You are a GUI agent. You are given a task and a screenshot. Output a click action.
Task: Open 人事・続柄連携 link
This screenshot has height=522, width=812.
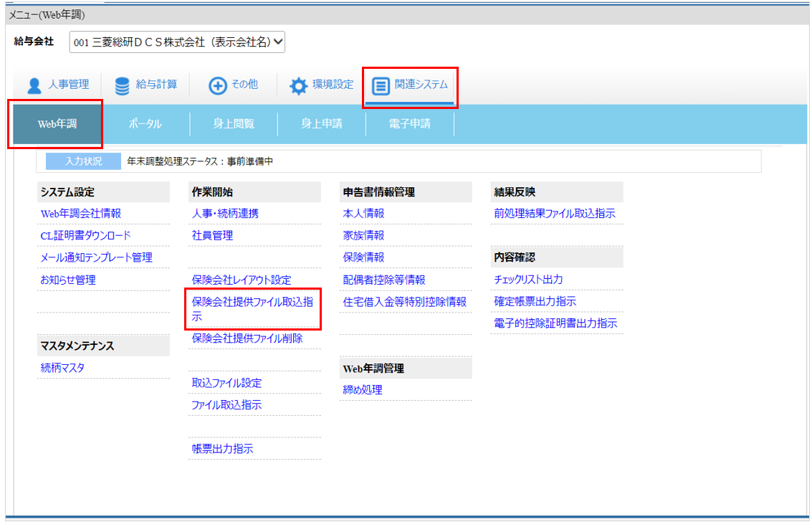tap(225, 214)
